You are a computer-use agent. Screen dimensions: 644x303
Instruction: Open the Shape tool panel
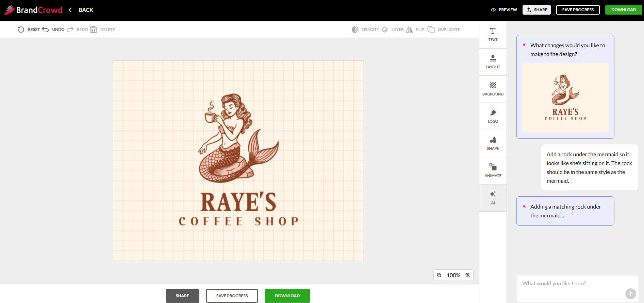(493, 143)
